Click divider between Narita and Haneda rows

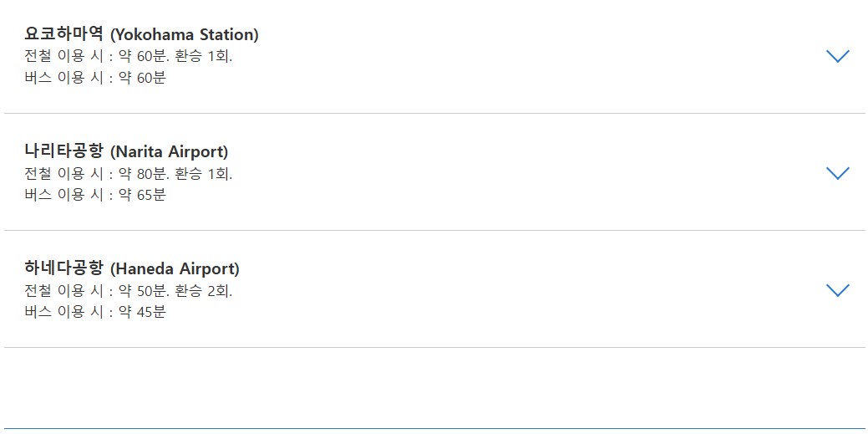[434, 230]
